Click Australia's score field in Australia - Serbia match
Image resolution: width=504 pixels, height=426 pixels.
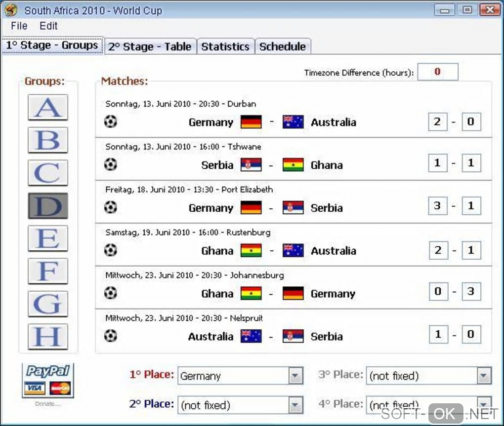(438, 335)
